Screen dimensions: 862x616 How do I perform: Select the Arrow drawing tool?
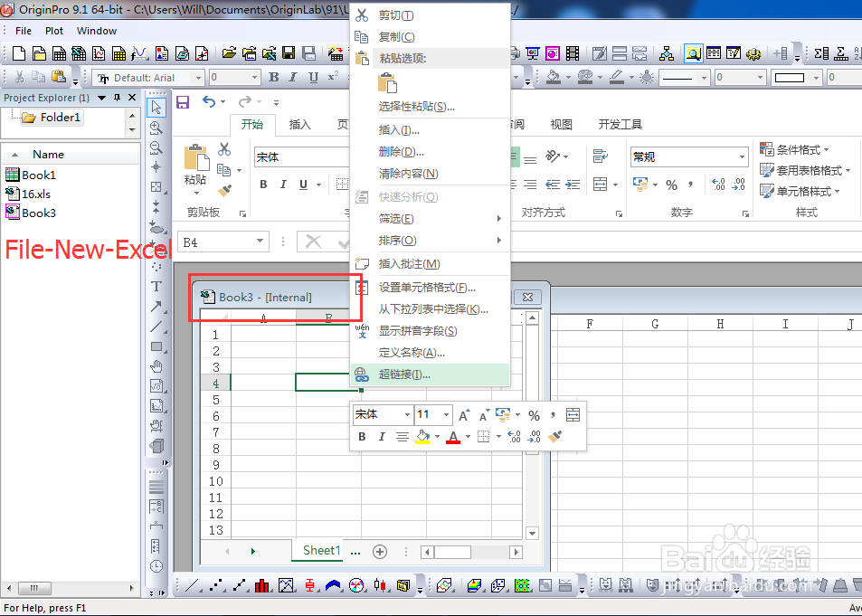pyautogui.click(x=156, y=307)
